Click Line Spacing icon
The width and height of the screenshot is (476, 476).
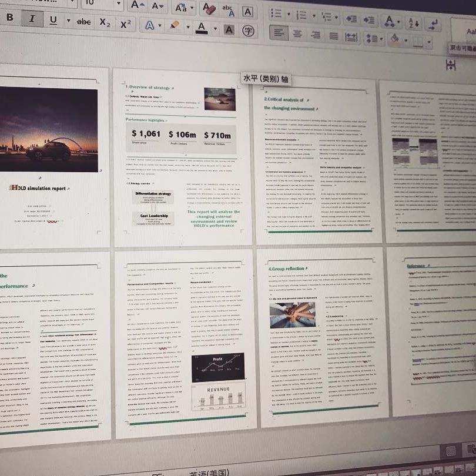pos(372,39)
